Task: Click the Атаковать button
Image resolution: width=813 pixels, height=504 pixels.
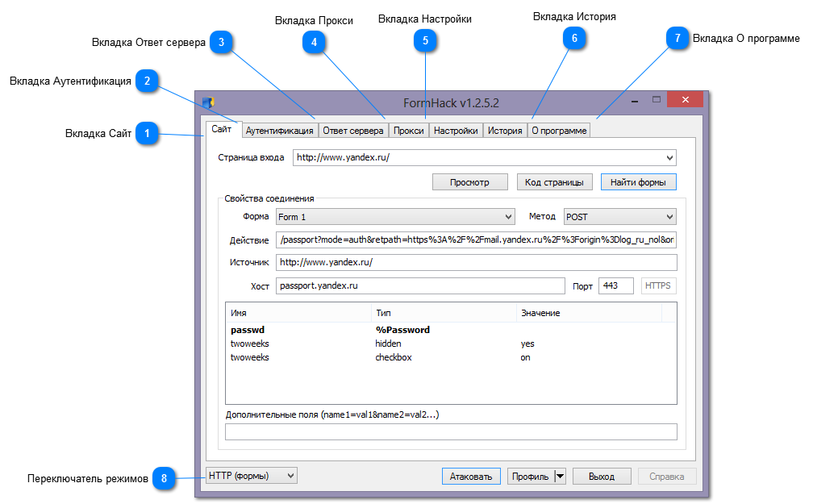Action: [x=471, y=477]
